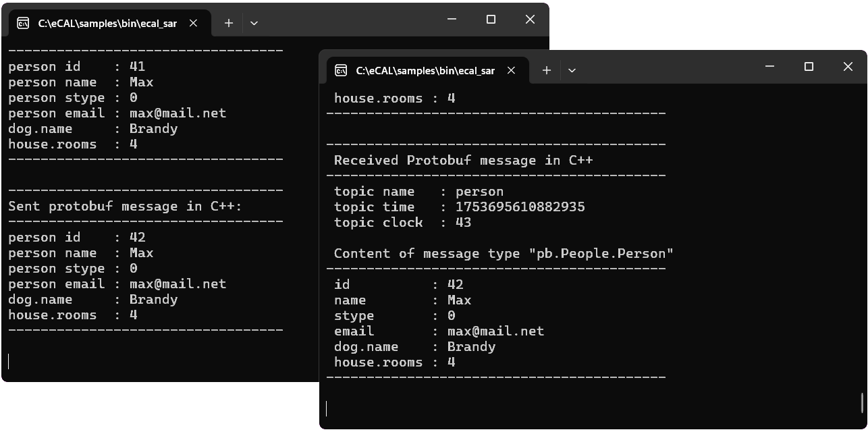
Task: Close the tab in the front terminal window
Action: click(x=511, y=70)
